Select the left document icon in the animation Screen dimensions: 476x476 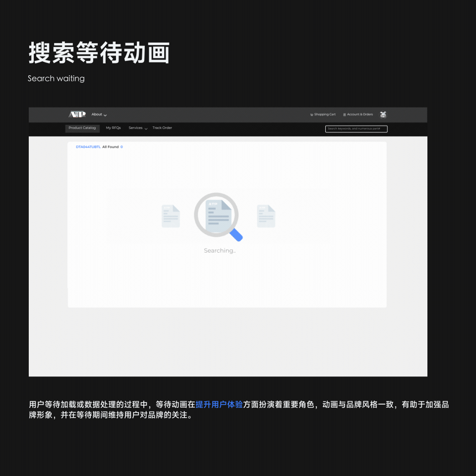171,216
